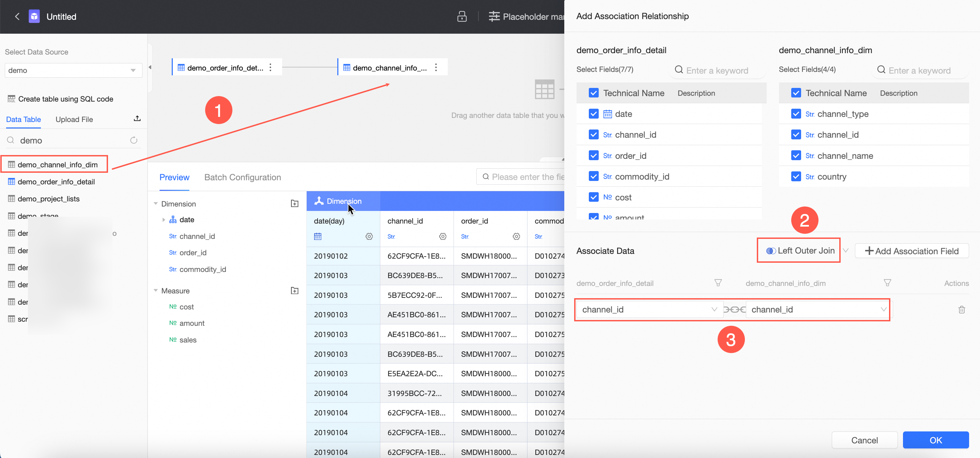Screen dimensions: 980x458
Task: Uncheck channel_id in demo_channel_info_dim fields
Action: tap(796, 135)
